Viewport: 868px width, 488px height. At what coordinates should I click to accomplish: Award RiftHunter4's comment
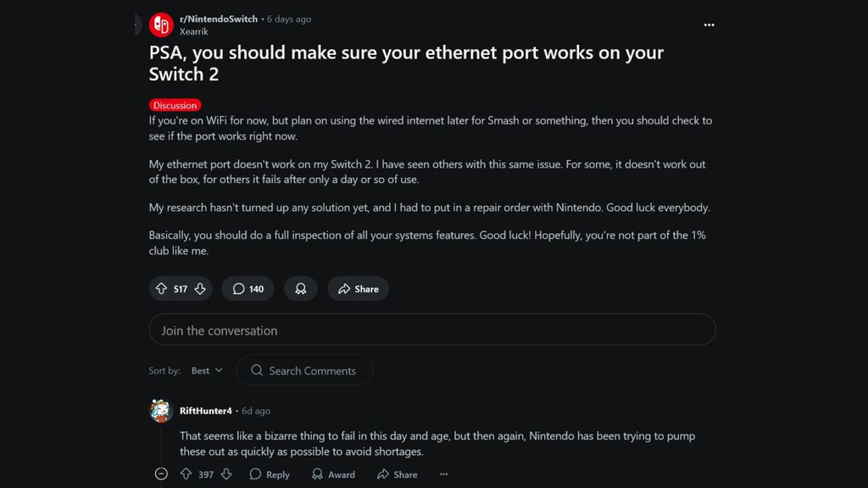pos(333,474)
